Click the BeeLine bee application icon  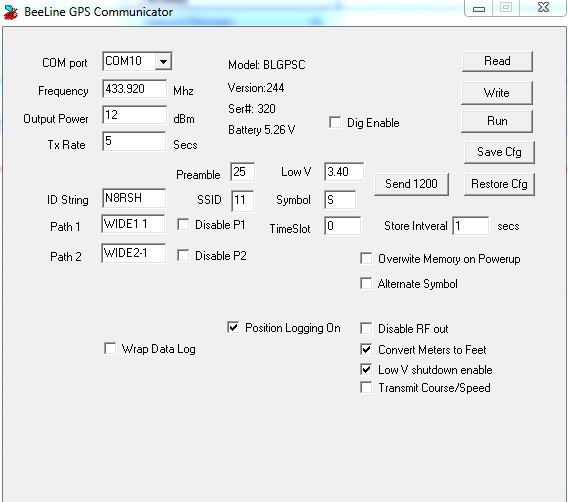pyautogui.click(x=11, y=12)
